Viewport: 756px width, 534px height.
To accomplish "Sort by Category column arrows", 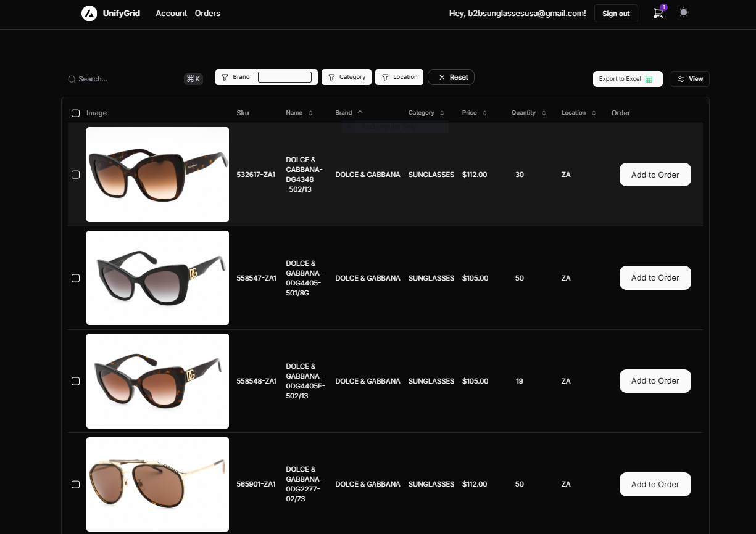I will [442, 113].
